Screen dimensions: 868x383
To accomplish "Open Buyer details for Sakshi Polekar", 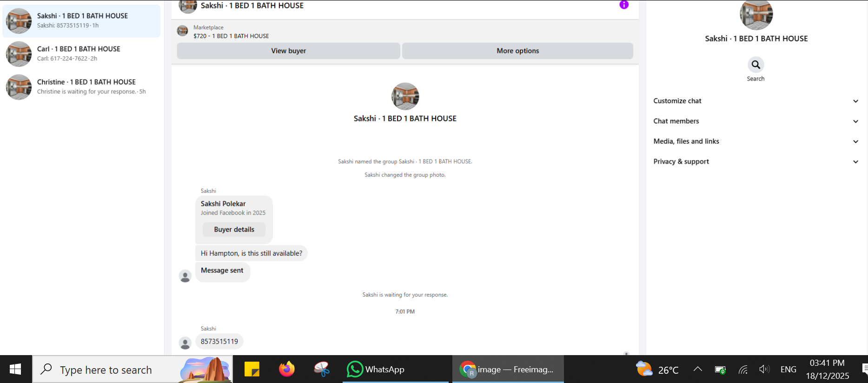I will point(234,230).
